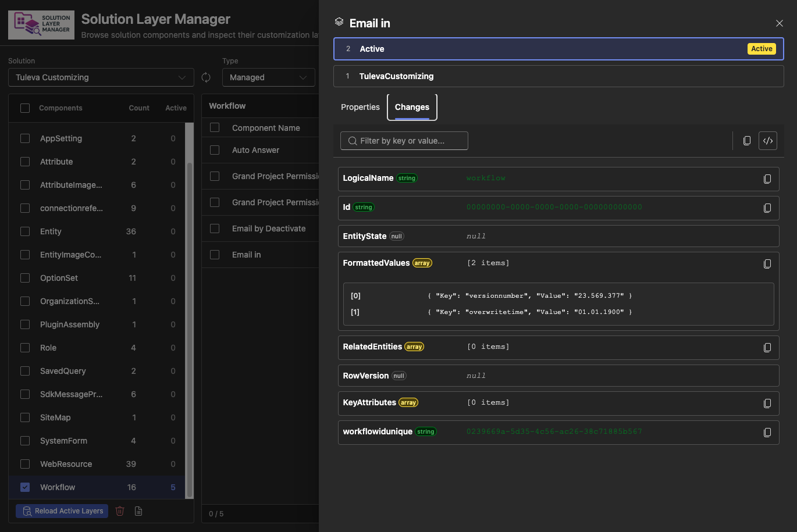Copy all changes with toolbar copy icon
The height and width of the screenshot is (532, 797).
point(747,141)
